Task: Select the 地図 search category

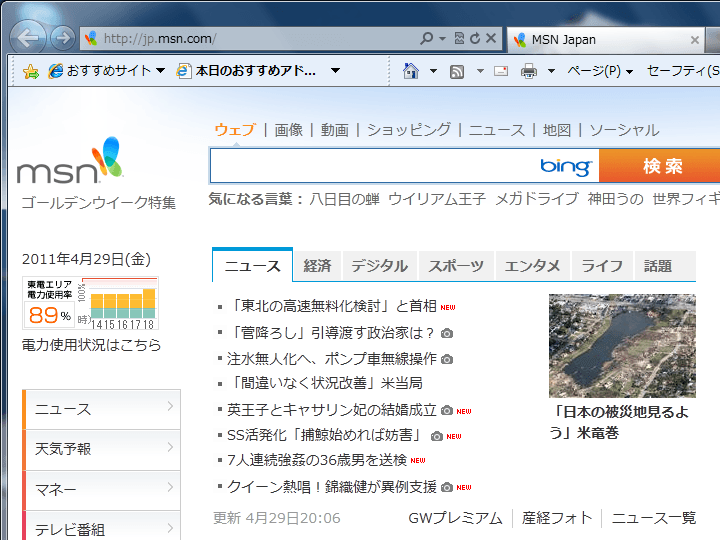Action: 557,130
